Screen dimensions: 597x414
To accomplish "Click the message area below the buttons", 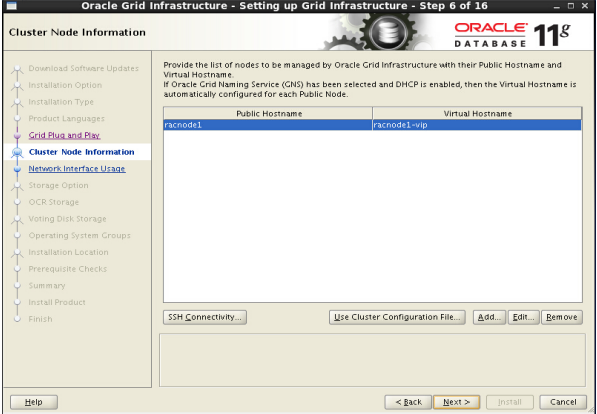I will (x=372, y=360).
